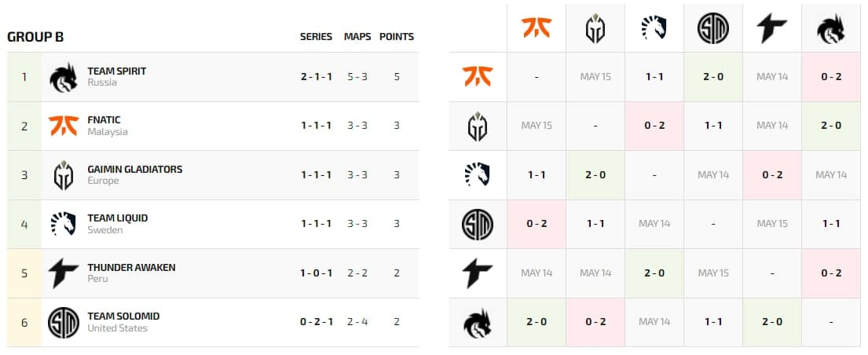868x355 pixels.
Task: Open the Gaimin Gladiators team name link
Action: pyautogui.click(x=135, y=169)
